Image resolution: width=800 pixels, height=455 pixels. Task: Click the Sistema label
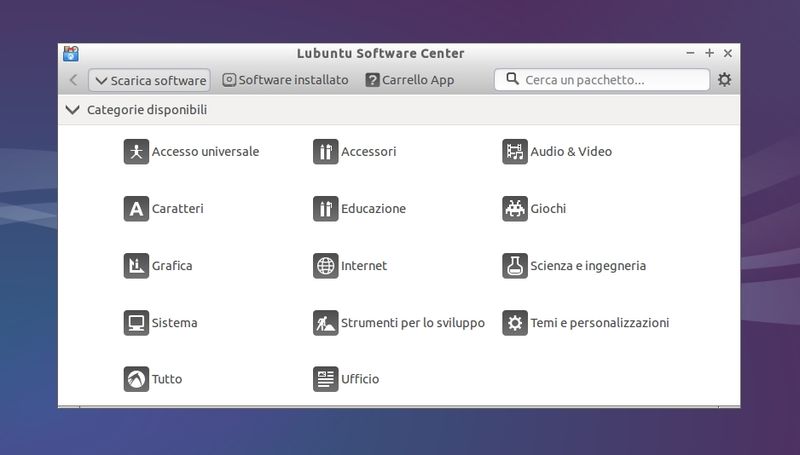click(x=174, y=323)
